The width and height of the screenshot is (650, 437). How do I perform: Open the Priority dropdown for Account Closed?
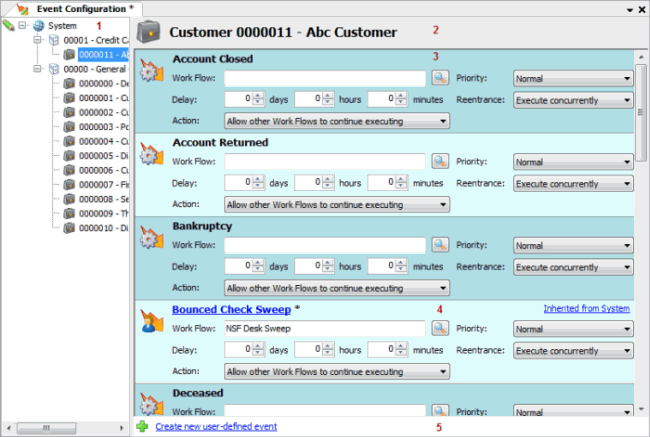(573, 77)
